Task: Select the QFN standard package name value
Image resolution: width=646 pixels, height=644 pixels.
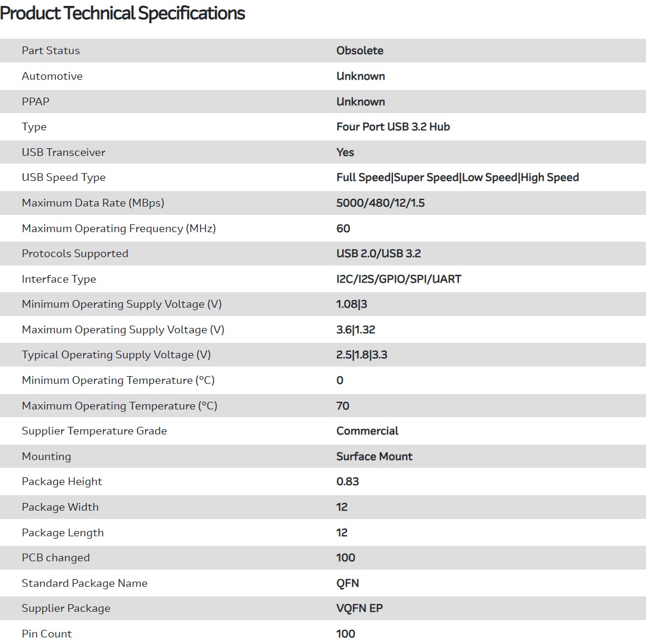Action: pyautogui.click(x=348, y=583)
